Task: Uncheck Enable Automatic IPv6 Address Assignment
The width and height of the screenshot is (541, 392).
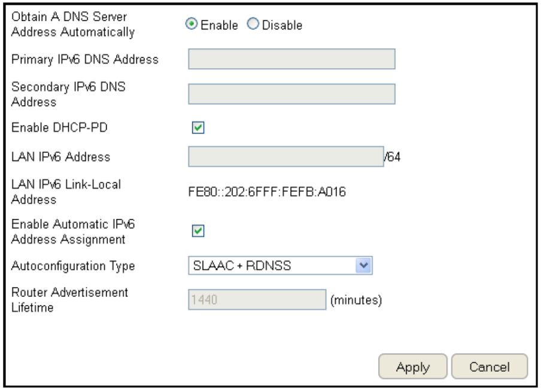Action: [197, 230]
